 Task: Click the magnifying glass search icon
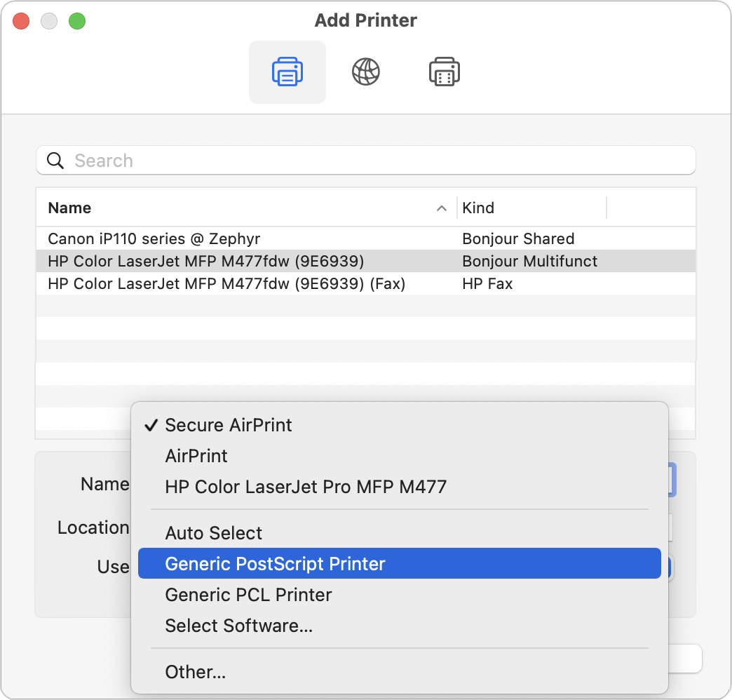(x=55, y=160)
